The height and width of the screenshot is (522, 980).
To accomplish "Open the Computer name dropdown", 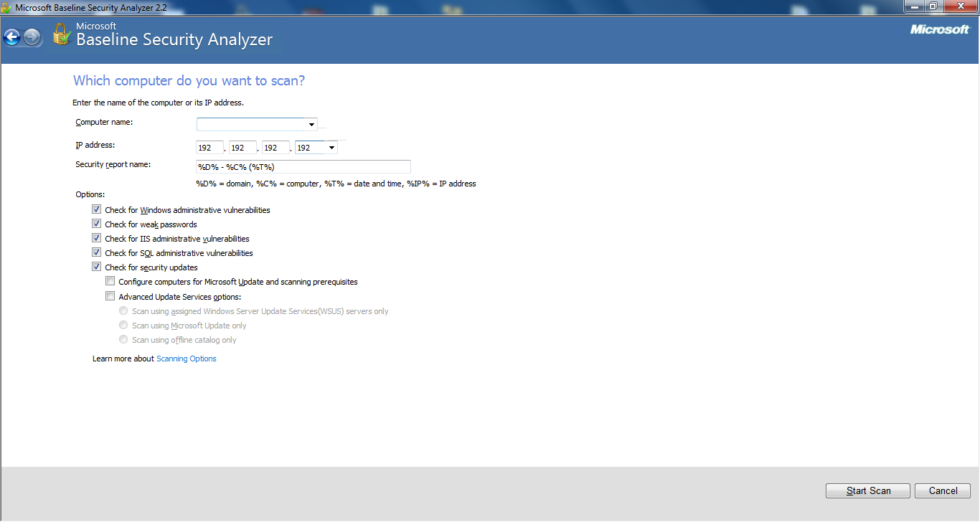I will (311, 125).
